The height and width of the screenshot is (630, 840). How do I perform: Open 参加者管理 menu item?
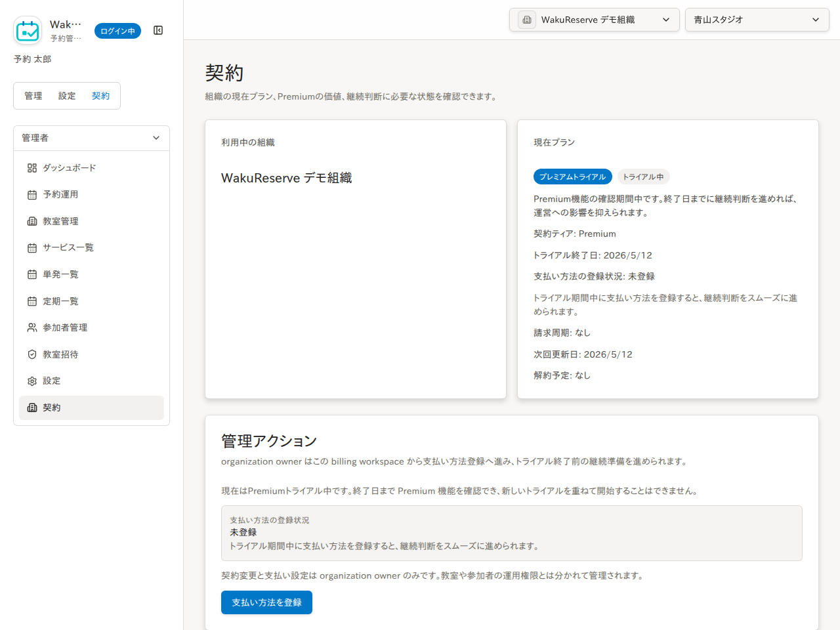tap(91, 327)
